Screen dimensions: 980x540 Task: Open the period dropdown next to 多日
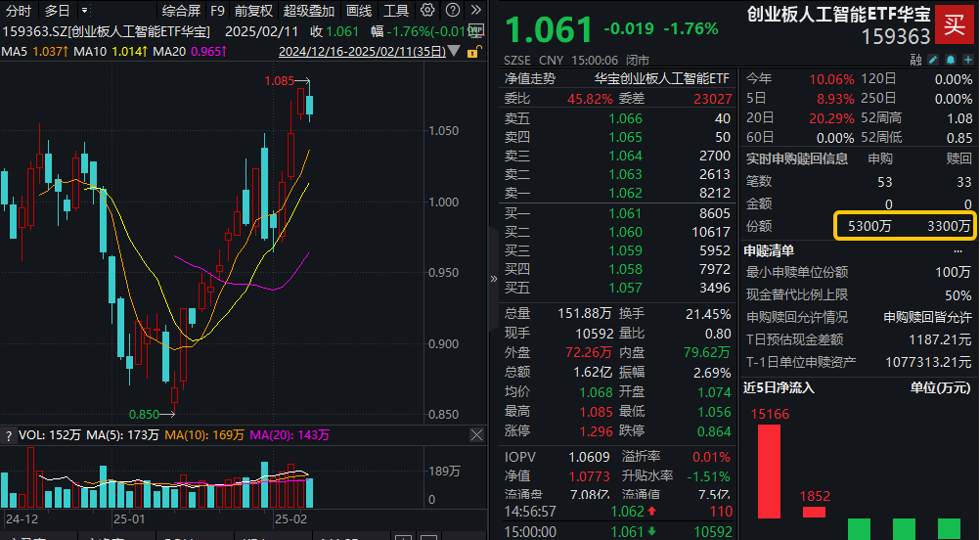(x=85, y=11)
